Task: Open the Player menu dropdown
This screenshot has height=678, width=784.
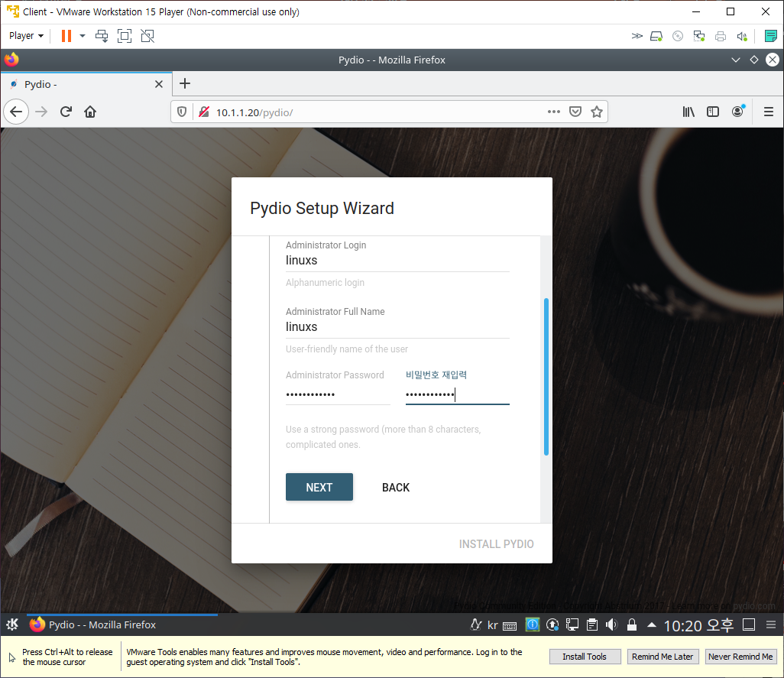Action: click(26, 36)
